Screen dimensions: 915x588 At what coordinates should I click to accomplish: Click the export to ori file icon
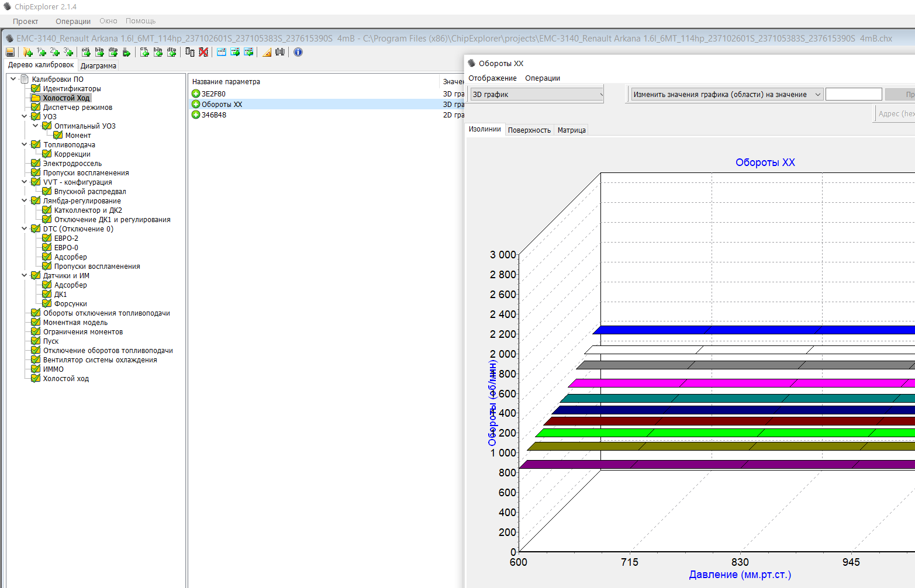tap(86, 52)
